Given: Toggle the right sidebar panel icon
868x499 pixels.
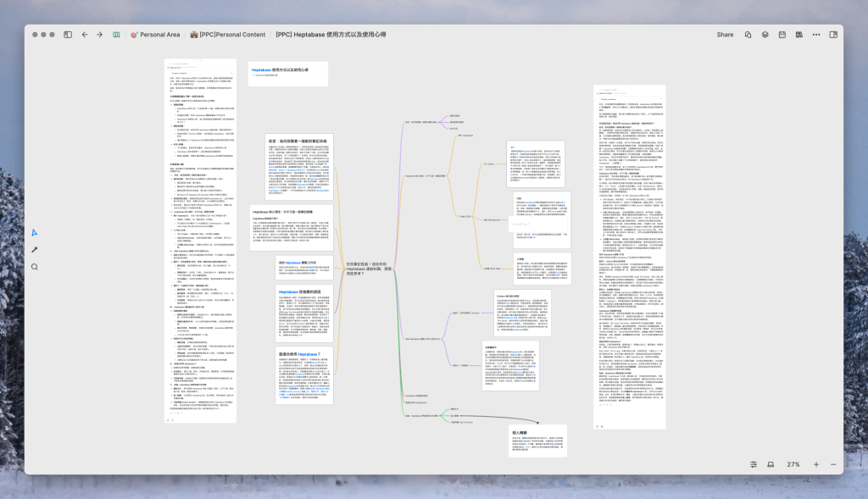Looking at the screenshot, I should coord(833,34).
